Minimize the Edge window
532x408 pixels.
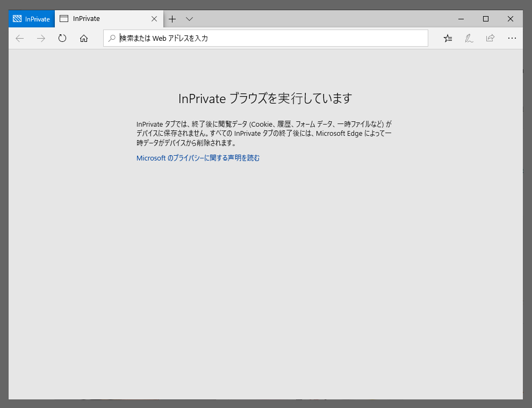pyautogui.click(x=461, y=19)
